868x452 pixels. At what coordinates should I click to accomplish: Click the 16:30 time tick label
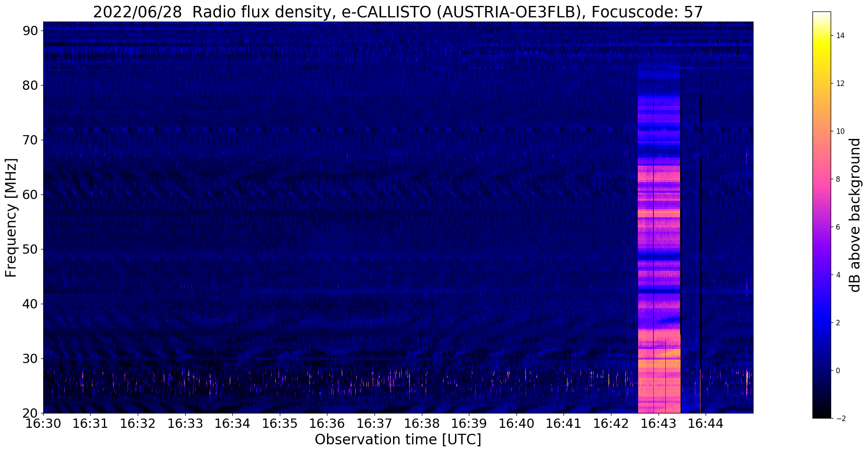[x=43, y=424]
